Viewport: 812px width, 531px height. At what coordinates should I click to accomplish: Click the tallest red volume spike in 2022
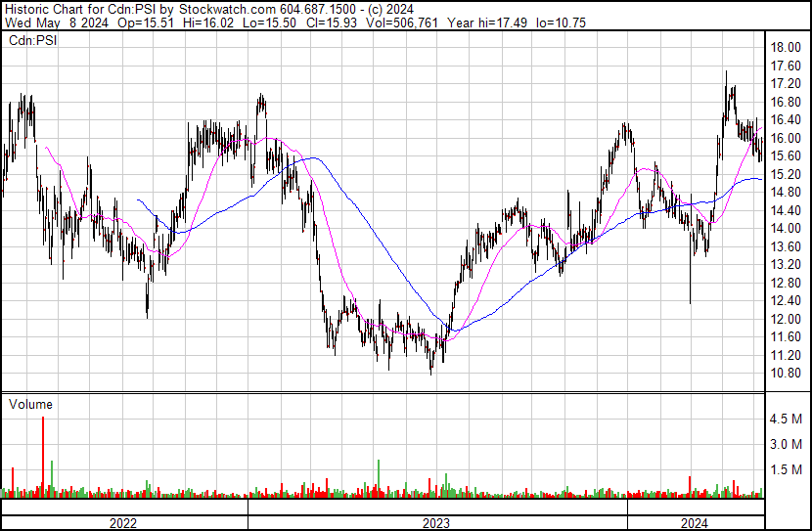click(x=43, y=455)
